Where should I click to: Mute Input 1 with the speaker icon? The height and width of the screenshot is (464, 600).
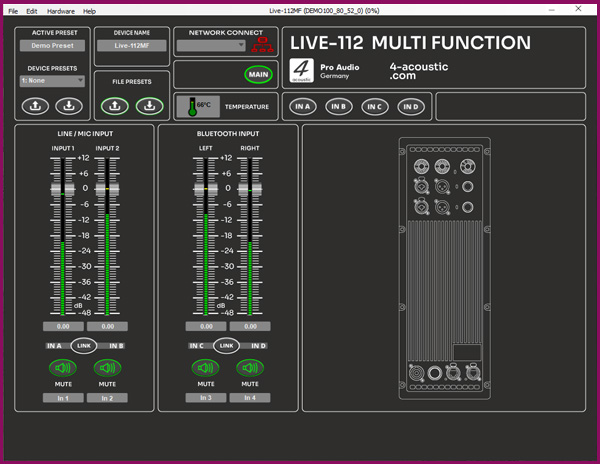[x=63, y=367]
